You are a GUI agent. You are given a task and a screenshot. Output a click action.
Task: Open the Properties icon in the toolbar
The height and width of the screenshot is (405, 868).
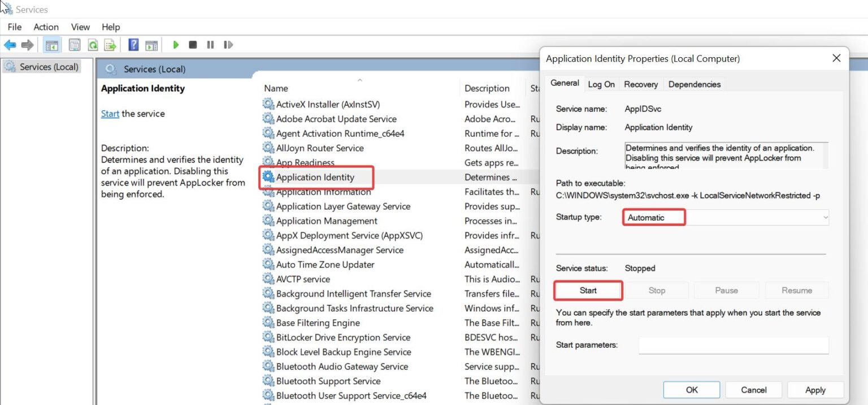click(74, 45)
